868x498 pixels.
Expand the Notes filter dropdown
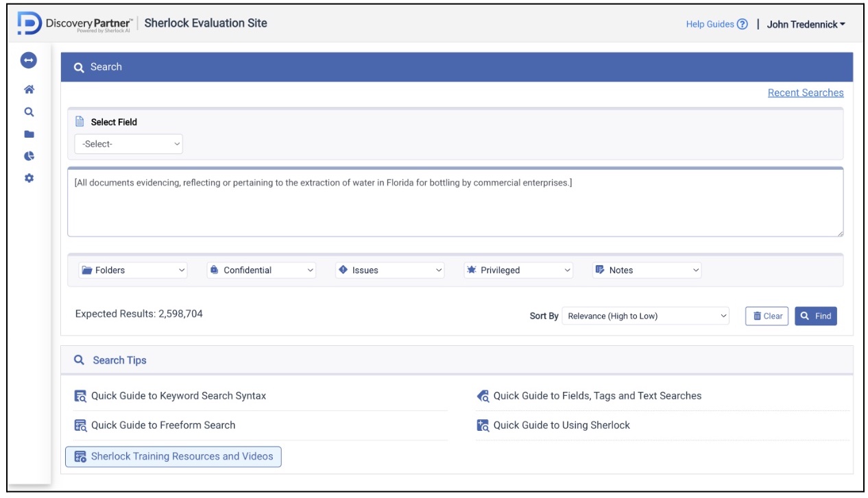click(x=647, y=271)
